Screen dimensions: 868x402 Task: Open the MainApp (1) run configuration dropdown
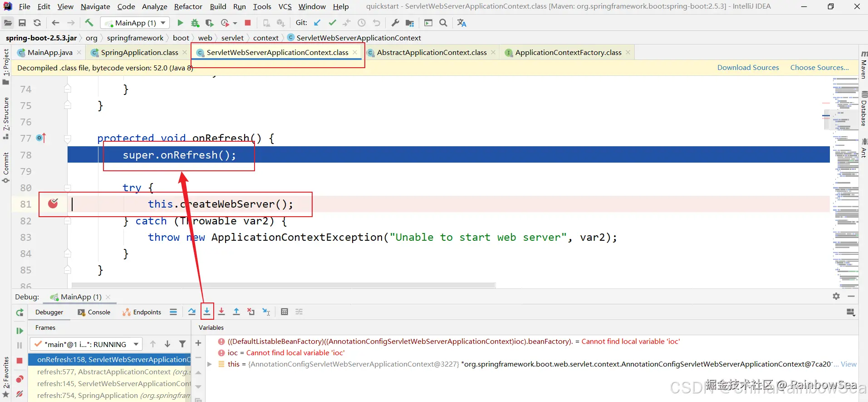pyautogui.click(x=135, y=23)
